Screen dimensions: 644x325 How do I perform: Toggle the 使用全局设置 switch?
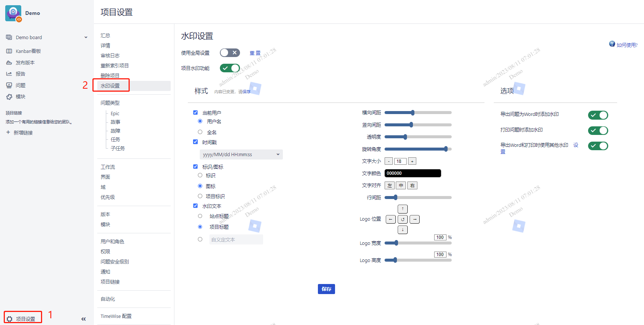[x=230, y=53]
